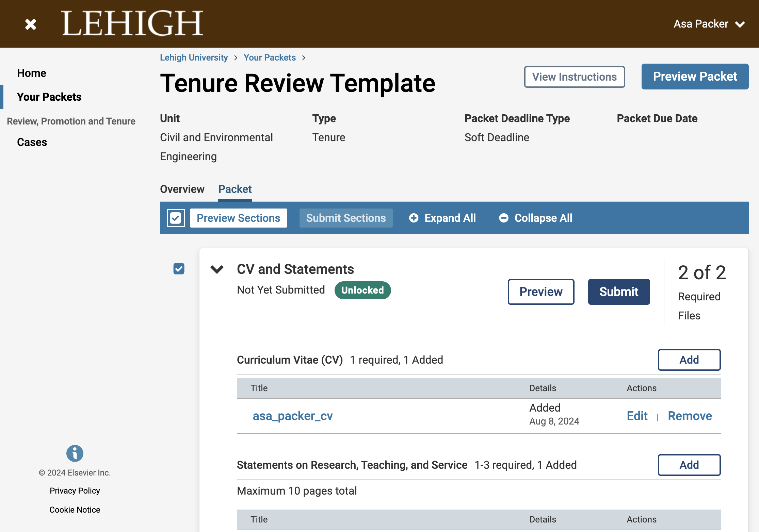Open the asa_packer_cv file link

pos(293,416)
